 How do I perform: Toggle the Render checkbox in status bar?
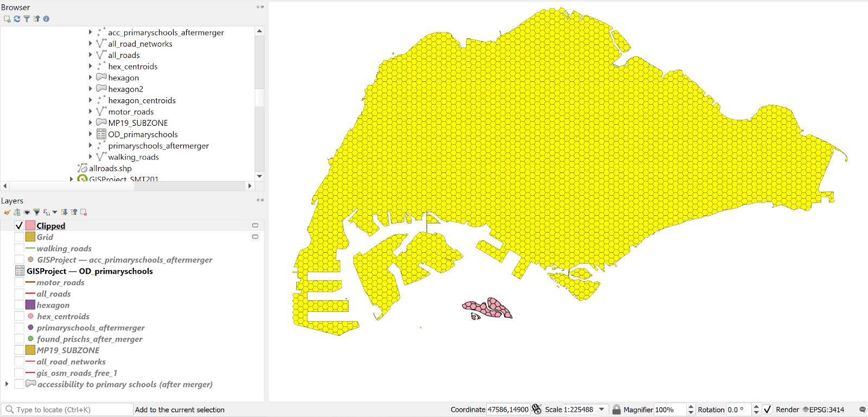[768, 410]
